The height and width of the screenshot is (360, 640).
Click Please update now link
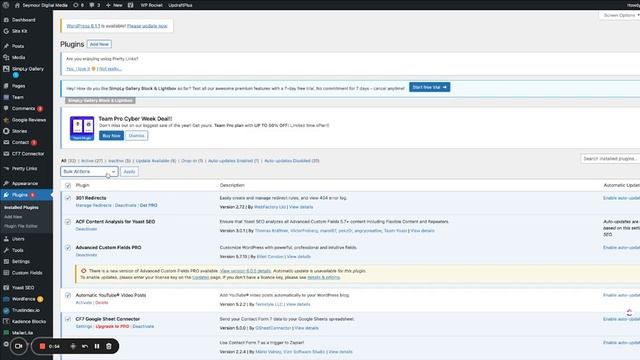(147, 26)
